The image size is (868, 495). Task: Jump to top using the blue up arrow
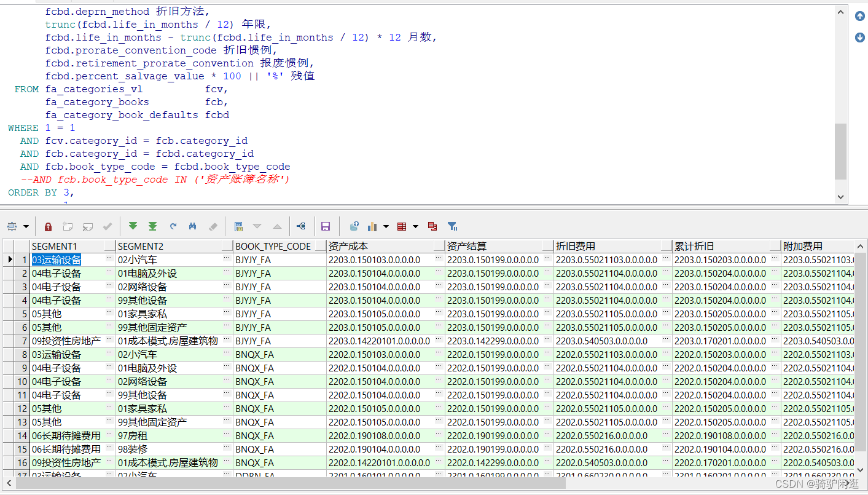tap(859, 16)
